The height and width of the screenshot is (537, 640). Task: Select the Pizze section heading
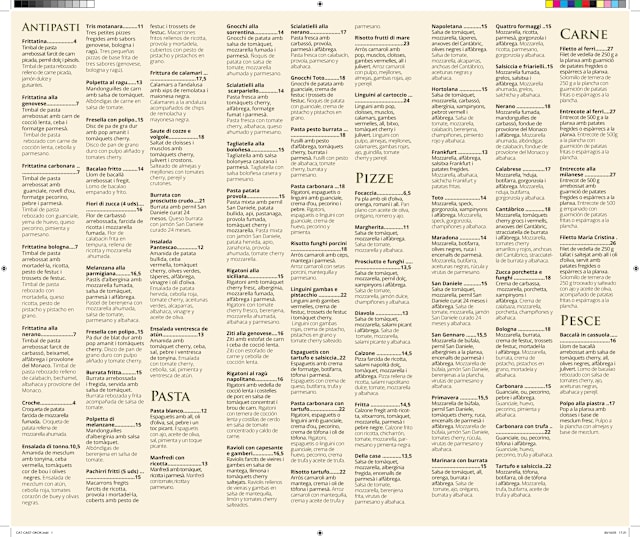click(x=415, y=175)
